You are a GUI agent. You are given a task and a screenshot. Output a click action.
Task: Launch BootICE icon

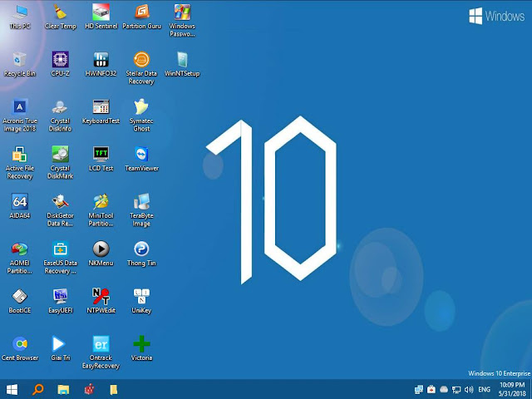pyautogui.click(x=20, y=301)
